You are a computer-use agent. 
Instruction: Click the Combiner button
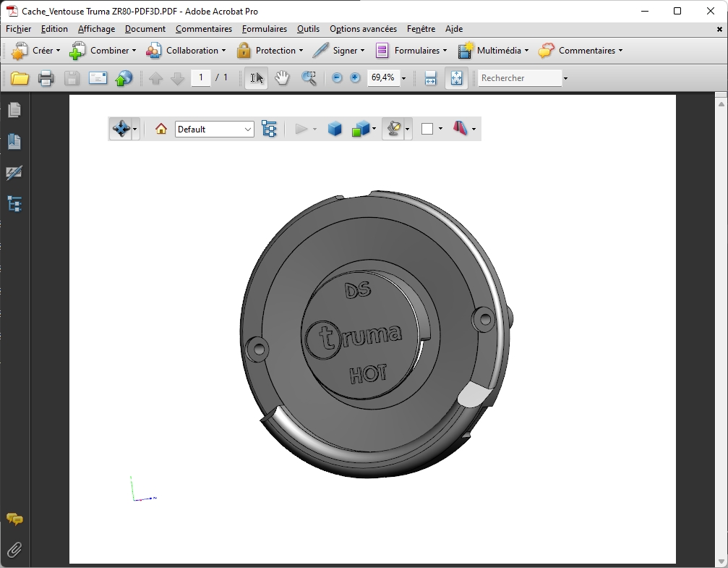pyautogui.click(x=103, y=51)
